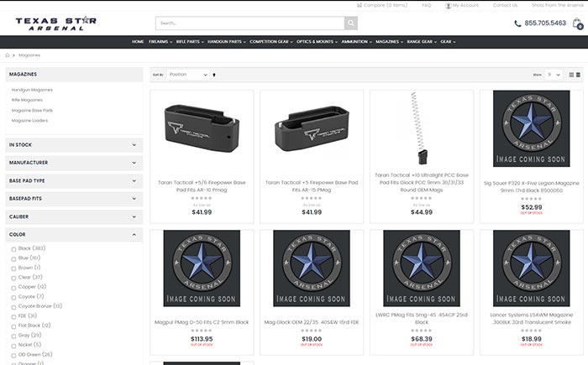Check the Clear color filter

(x=14, y=278)
